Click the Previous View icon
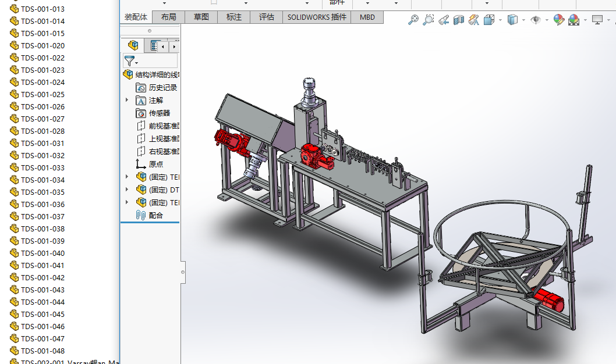 [x=444, y=20]
